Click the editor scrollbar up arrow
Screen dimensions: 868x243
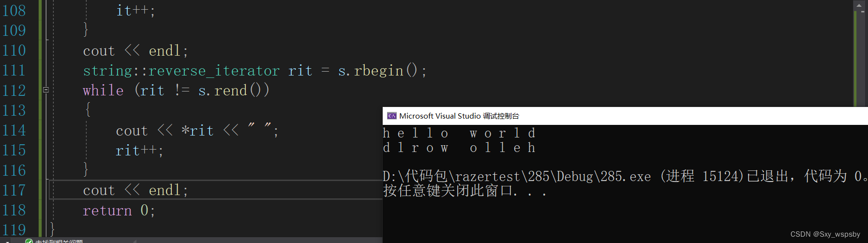tap(859, 5)
